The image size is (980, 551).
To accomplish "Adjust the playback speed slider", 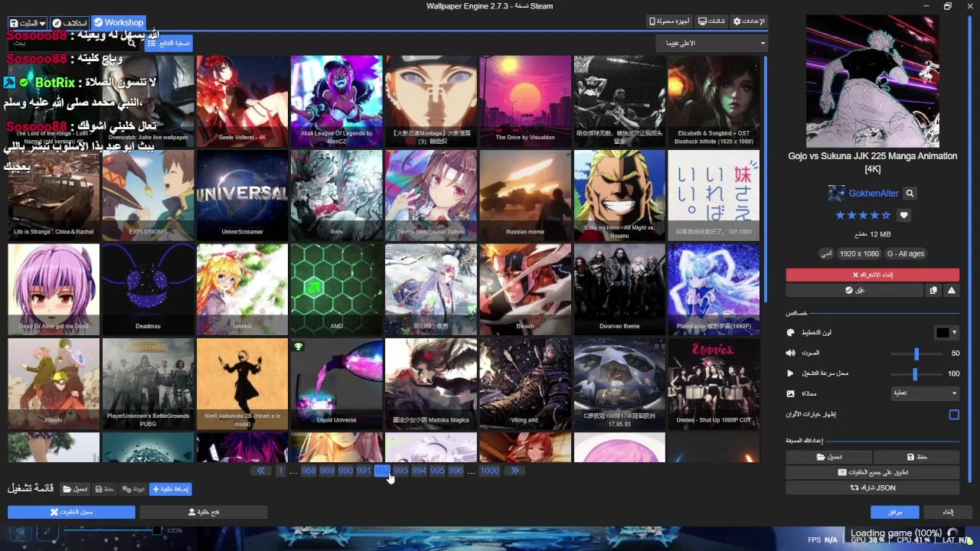I will tap(916, 373).
